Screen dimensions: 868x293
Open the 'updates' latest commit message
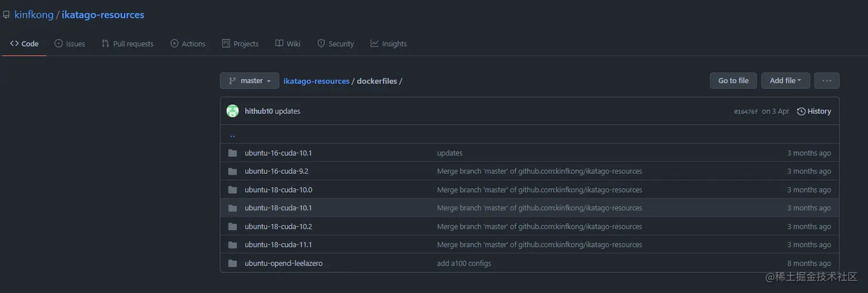pos(288,111)
